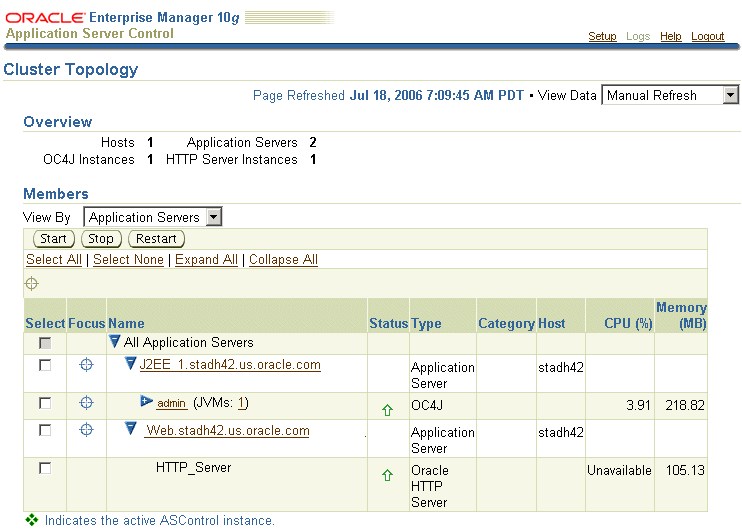Open the Help link in header
Image resolution: width=742 pixels, height=529 pixels.
(670, 36)
